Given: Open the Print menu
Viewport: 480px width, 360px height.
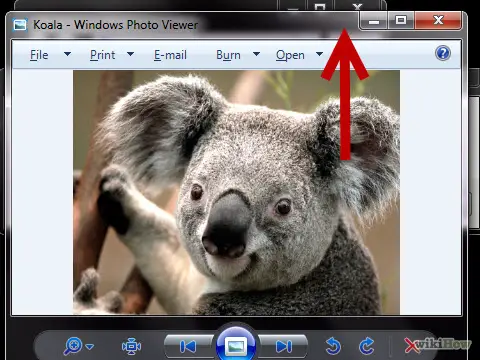Looking at the screenshot, I should (103, 55).
